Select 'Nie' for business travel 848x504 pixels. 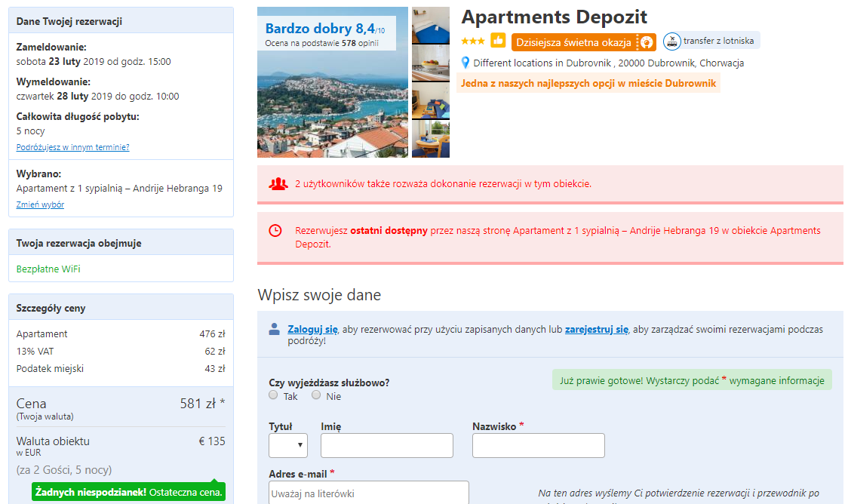[316, 395]
